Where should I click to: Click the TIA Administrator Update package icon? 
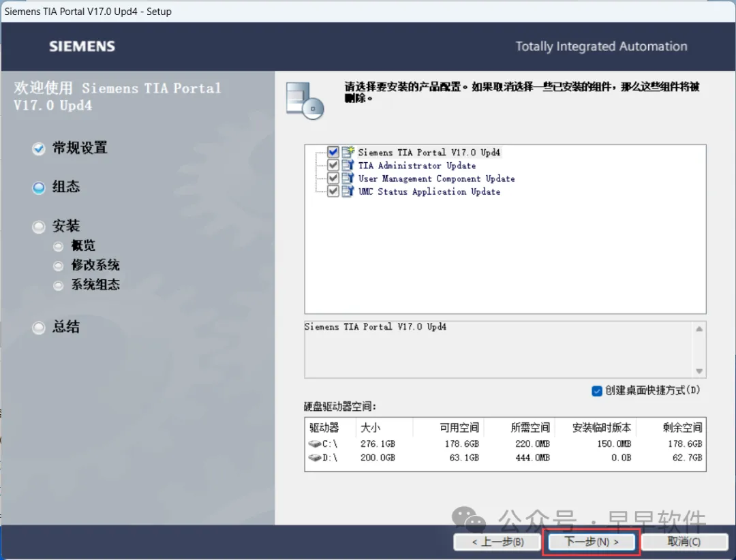[x=348, y=165]
